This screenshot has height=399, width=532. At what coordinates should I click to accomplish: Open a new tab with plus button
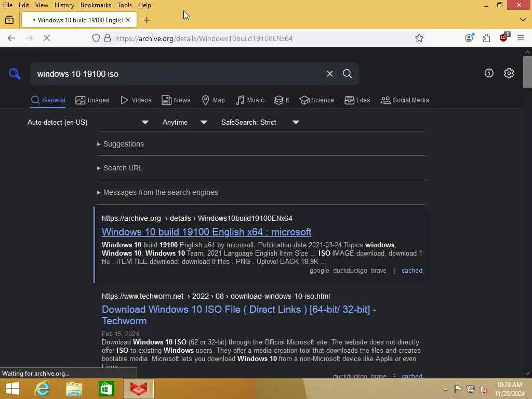pos(147,20)
